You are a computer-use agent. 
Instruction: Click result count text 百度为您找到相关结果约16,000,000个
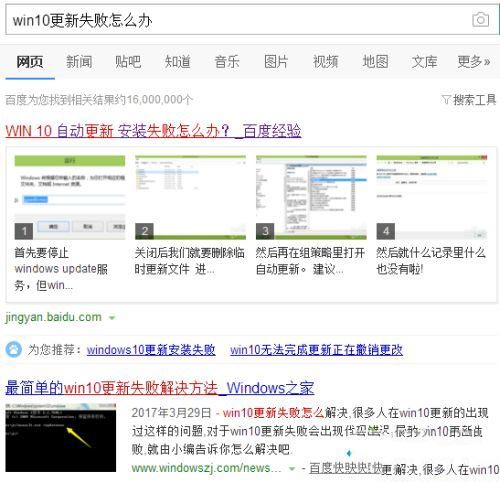pos(99,99)
